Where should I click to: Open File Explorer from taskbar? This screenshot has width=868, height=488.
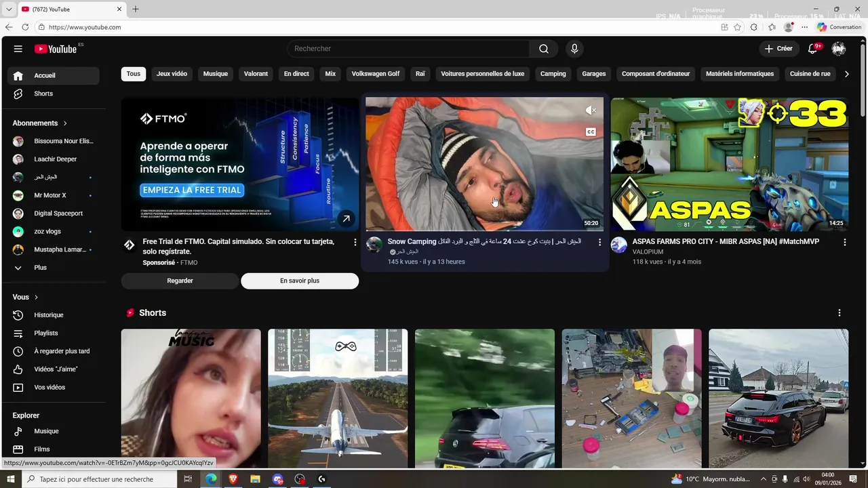[255, 479]
